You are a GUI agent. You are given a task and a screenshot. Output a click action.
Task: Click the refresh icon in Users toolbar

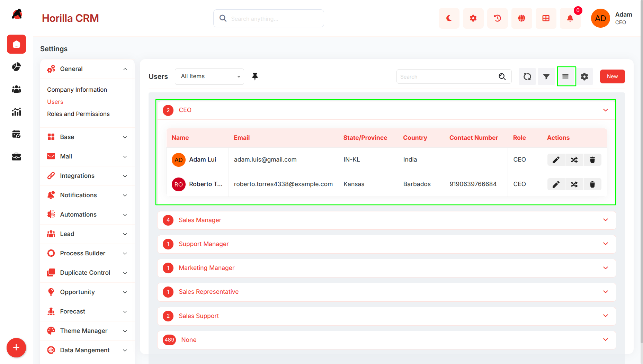tap(527, 76)
